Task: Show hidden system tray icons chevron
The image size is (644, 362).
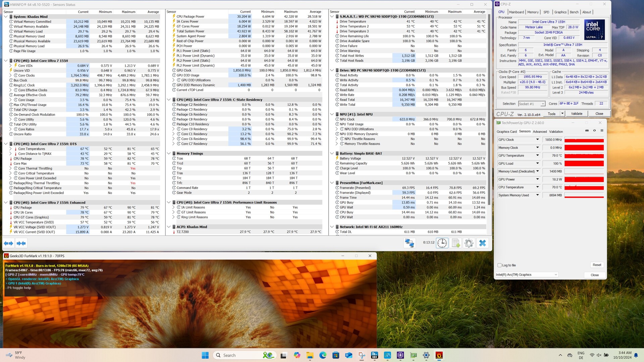Action: (x=560, y=355)
